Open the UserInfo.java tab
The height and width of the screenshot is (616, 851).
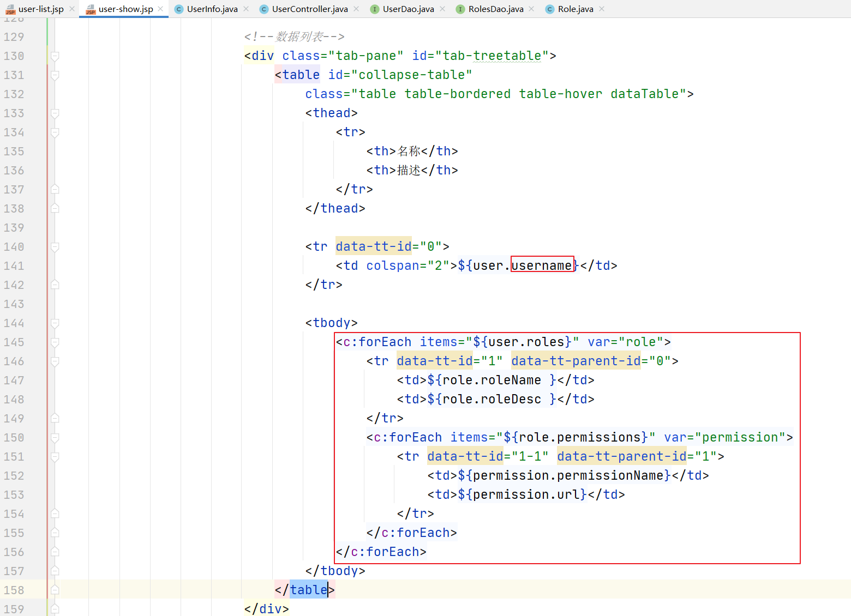[x=212, y=9]
